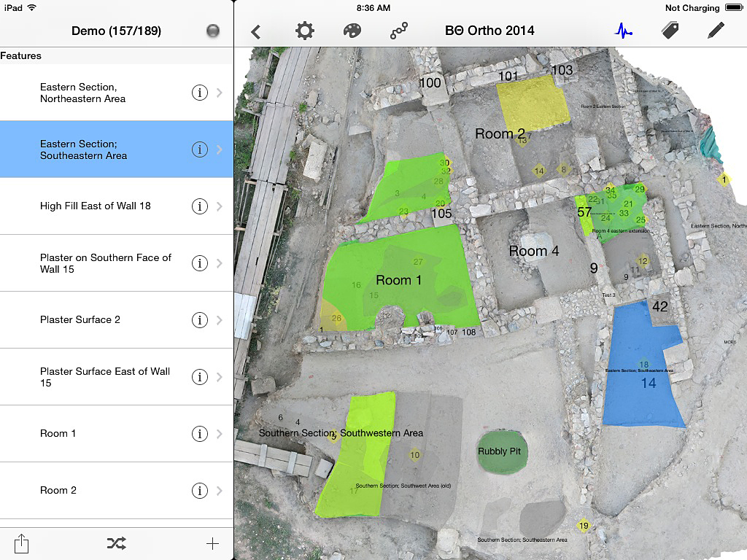
Task: Tap the share export icon
Action: (22, 543)
